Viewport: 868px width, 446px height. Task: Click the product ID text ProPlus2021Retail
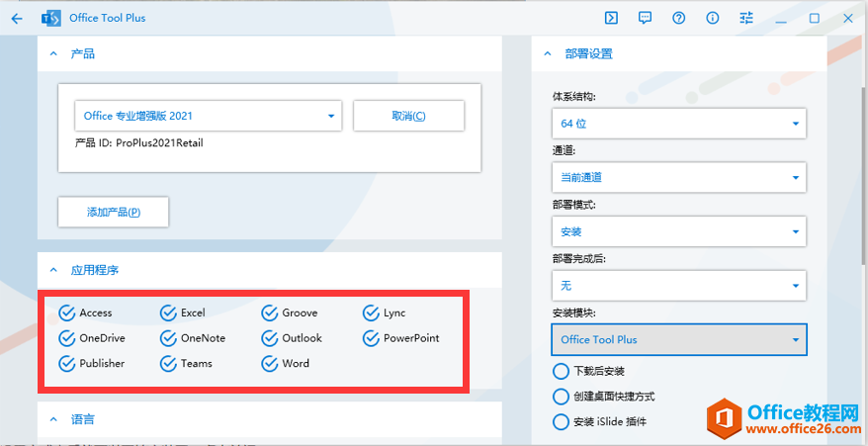(x=159, y=143)
